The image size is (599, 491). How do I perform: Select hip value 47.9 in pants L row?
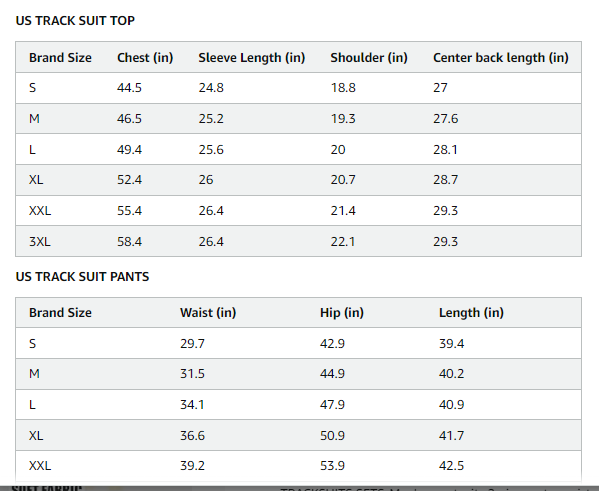click(x=332, y=405)
